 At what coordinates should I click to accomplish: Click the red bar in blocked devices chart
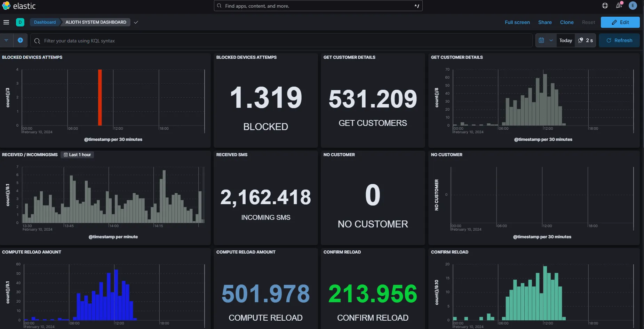pyautogui.click(x=100, y=97)
